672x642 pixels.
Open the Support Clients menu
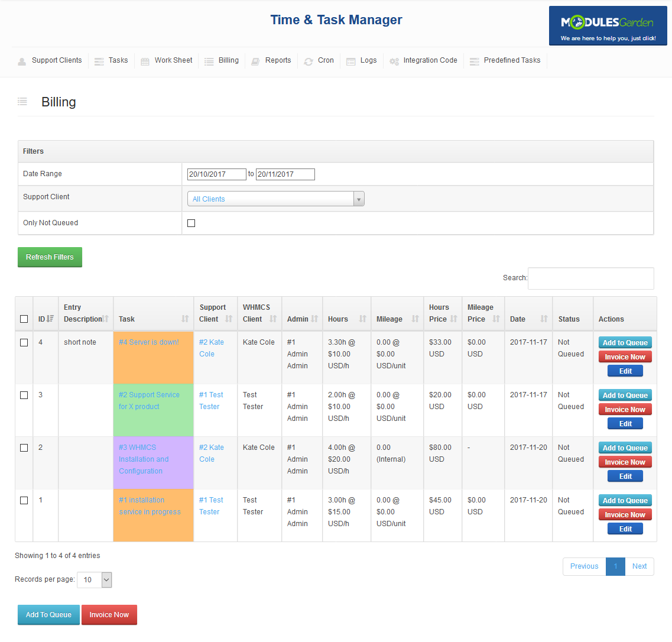coord(57,60)
